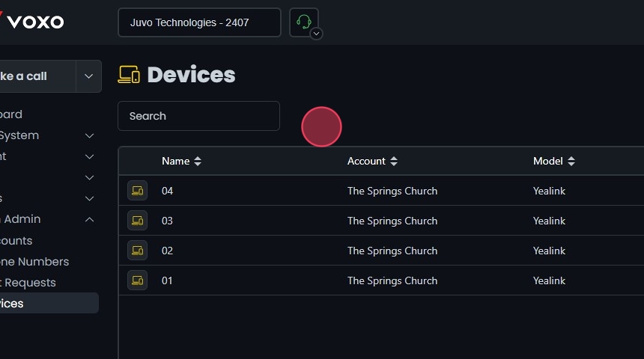Sort table by Name column arrows

(x=198, y=161)
